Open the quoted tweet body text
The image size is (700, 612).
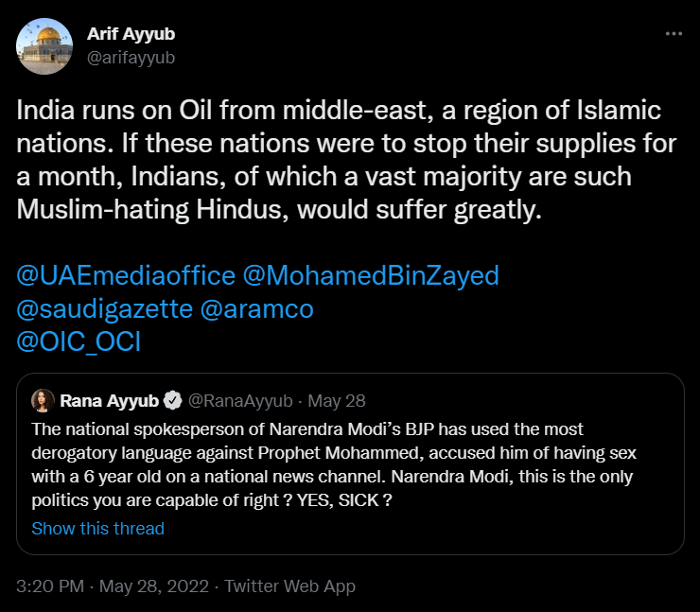tap(331, 452)
